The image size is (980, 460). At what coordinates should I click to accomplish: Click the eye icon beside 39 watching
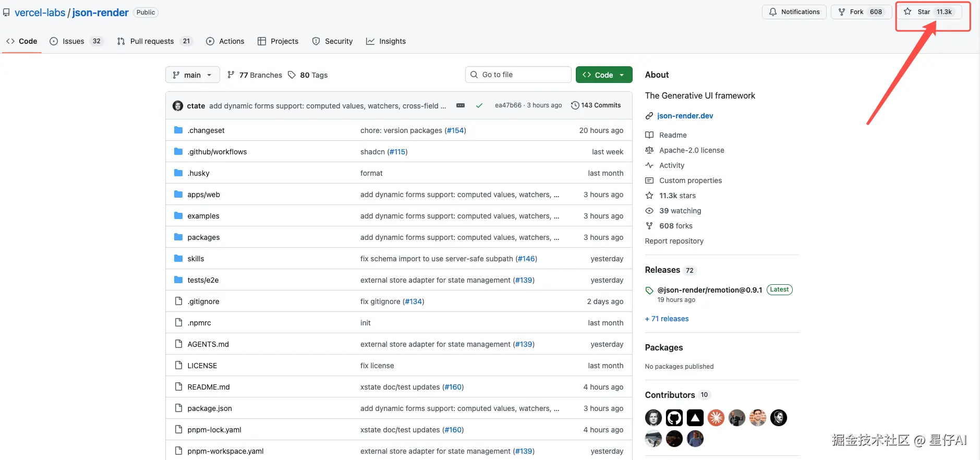pyautogui.click(x=649, y=211)
